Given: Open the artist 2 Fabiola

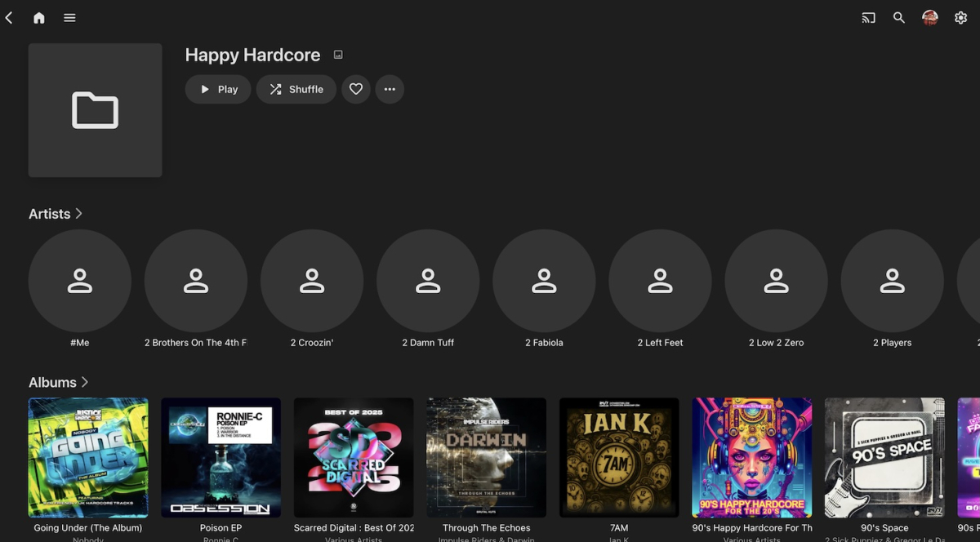Looking at the screenshot, I should coord(544,281).
